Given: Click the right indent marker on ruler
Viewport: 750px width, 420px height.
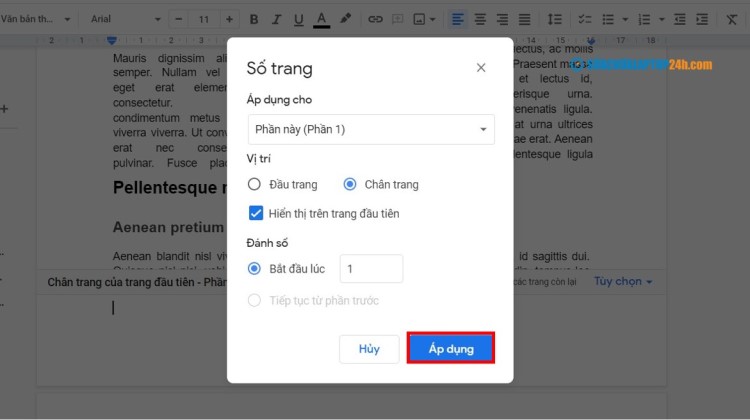Looking at the screenshot, I should click(x=591, y=40).
